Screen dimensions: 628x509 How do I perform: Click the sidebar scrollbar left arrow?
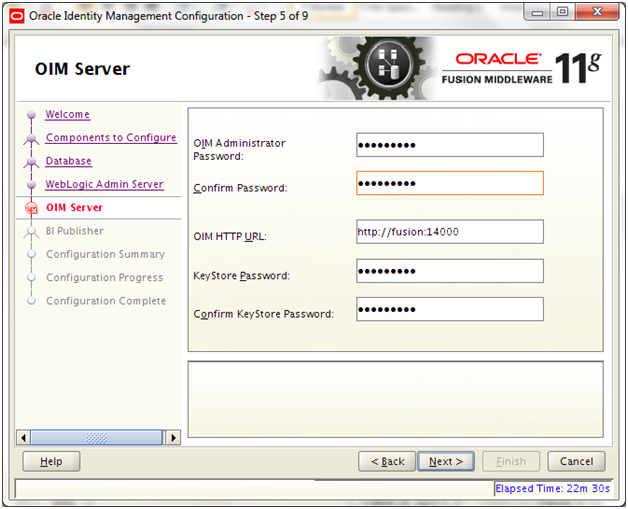[x=23, y=438]
